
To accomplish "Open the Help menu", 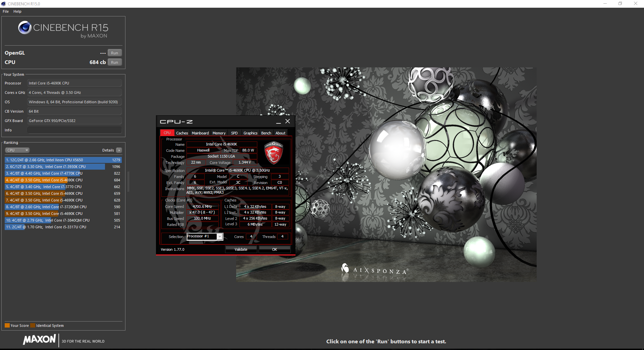I will pos(17,11).
